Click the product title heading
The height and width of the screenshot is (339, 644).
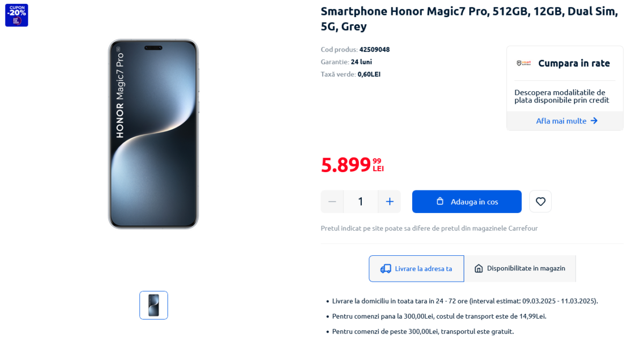coord(469,19)
